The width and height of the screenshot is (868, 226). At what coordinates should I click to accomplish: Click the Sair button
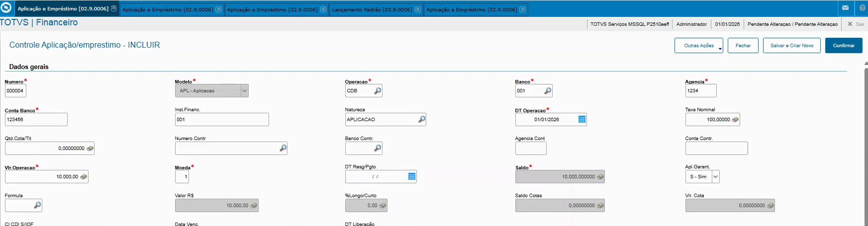[856, 24]
